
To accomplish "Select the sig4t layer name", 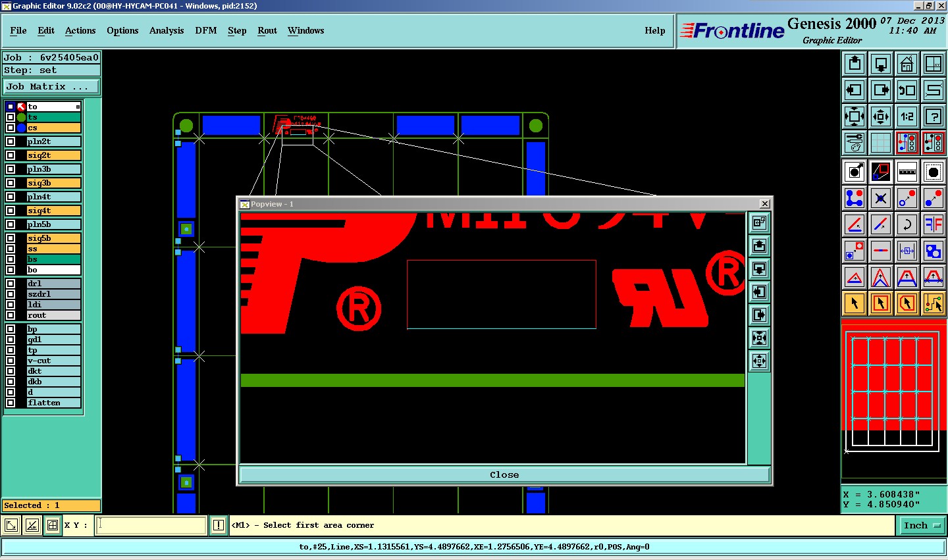I will tap(54, 211).
